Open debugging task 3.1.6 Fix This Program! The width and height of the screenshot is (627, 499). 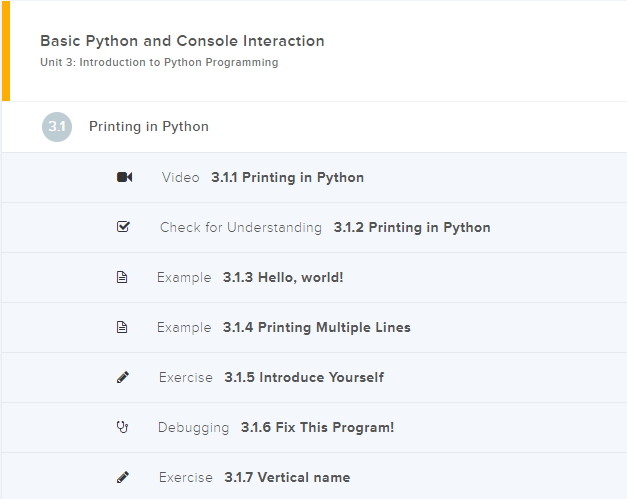[317, 428]
